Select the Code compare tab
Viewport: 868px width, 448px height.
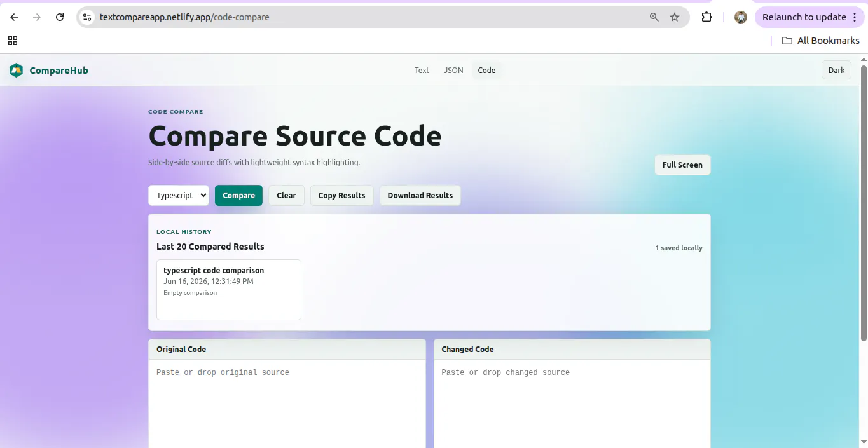pos(486,71)
